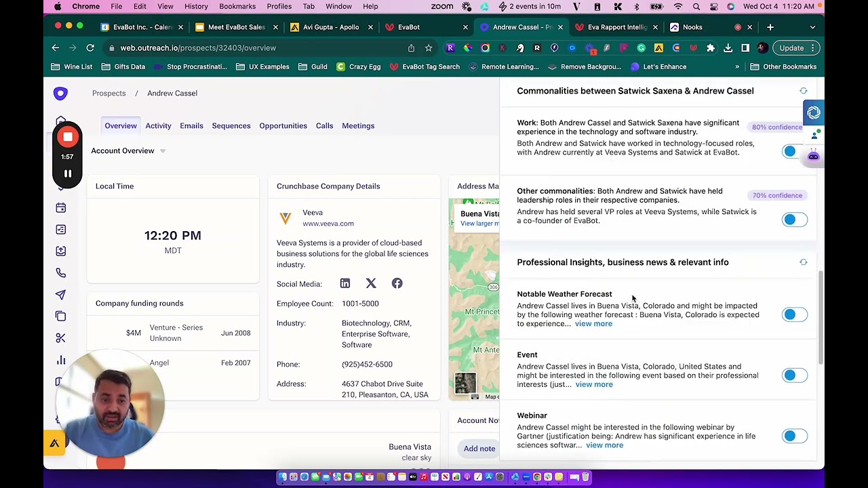Expand the Account Overview dropdown
The width and height of the screenshot is (868, 488).
coord(163,151)
